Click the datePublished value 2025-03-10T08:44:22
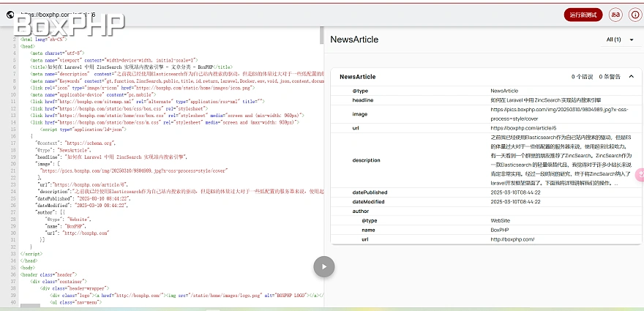The width and height of the screenshot is (644, 311). click(515, 192)
